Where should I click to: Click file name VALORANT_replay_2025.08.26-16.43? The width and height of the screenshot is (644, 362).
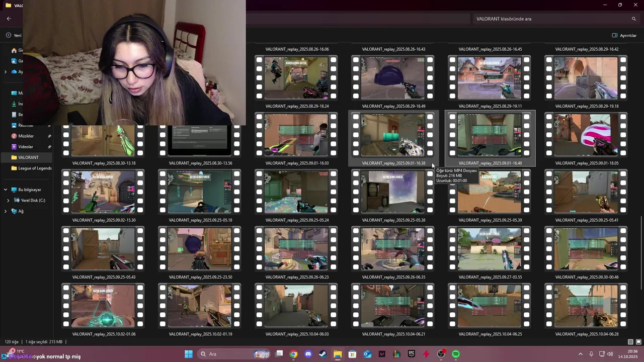[393, 49]
